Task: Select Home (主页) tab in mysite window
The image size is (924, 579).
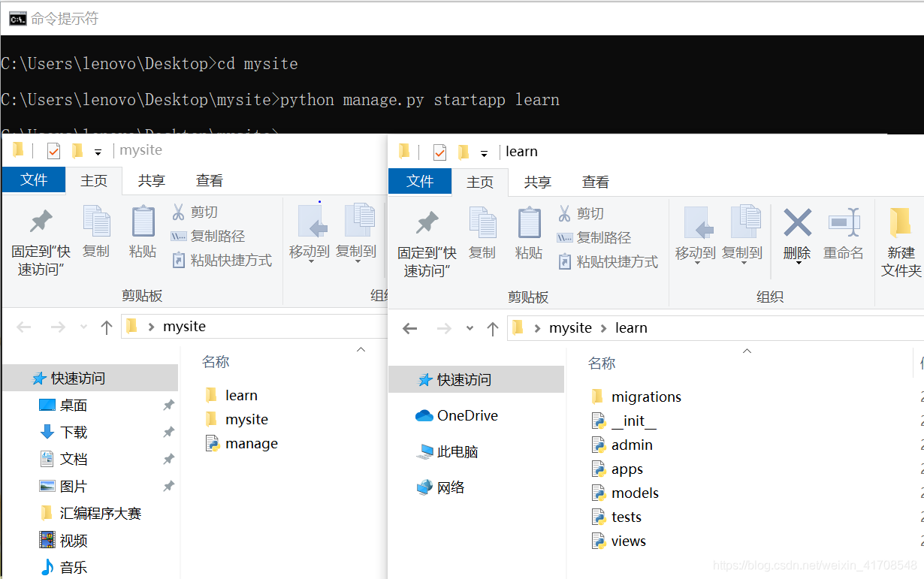Action: pyautogui.click(x=94, y=181)
